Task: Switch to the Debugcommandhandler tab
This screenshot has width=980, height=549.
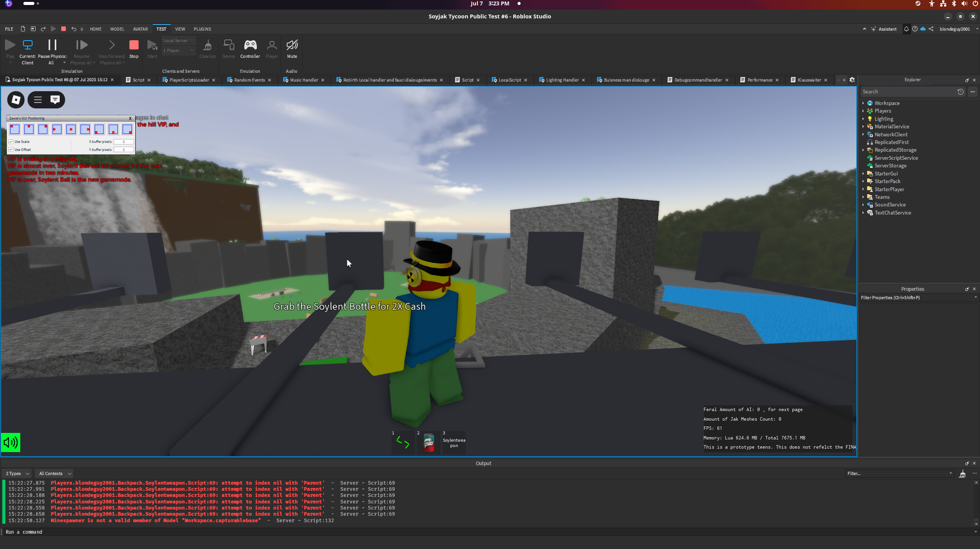Action: click(x=698, y=80)
